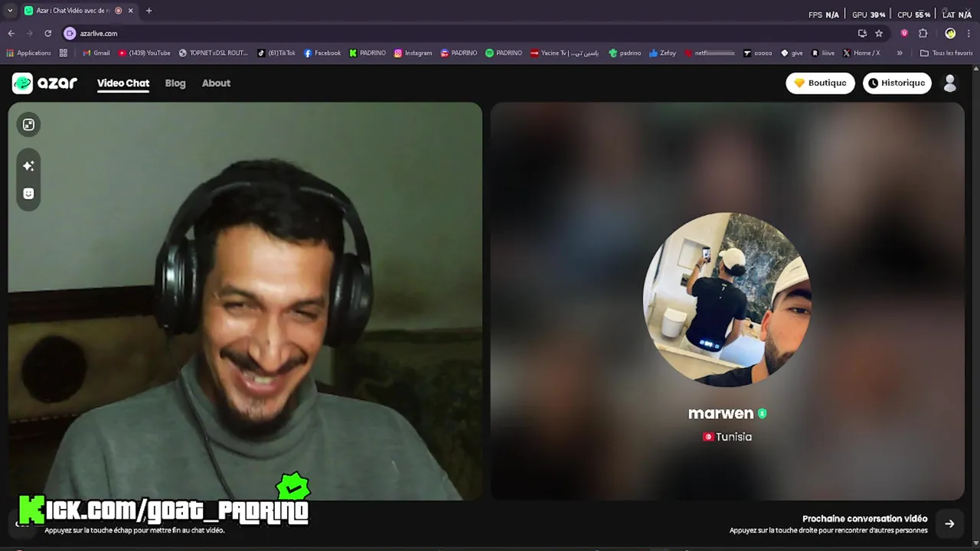Image resolution: width=980 pixels, height=551 pixels.
Task: Open the lowercase padrino bookmark
Action: coord(625,53)
